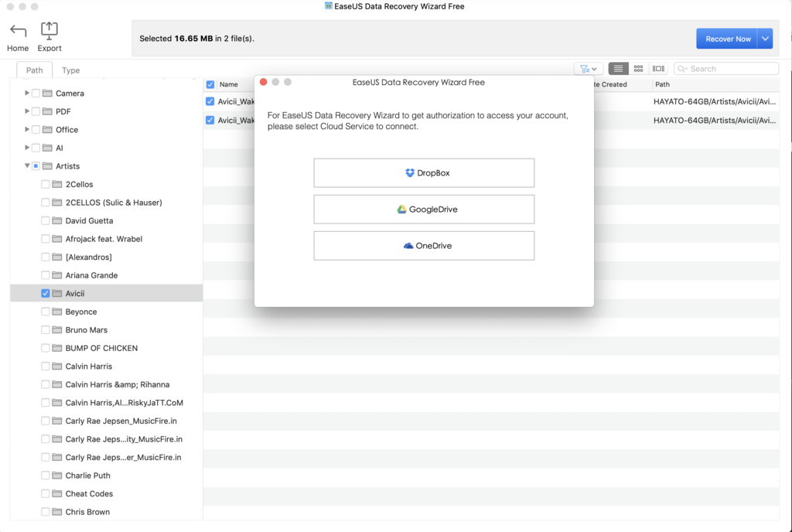Expand the PDF folder in the sidebar
This screenshot has height=532, width=792.
[26, 111]
